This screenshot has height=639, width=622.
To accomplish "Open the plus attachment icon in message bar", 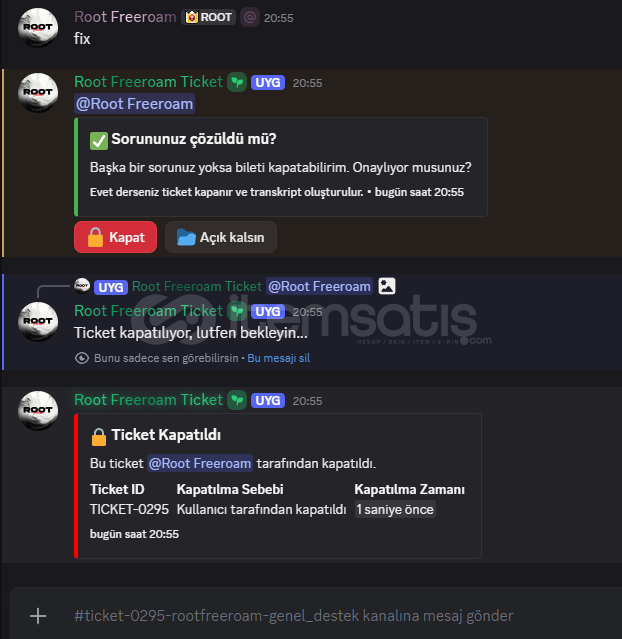I will 38,616.
